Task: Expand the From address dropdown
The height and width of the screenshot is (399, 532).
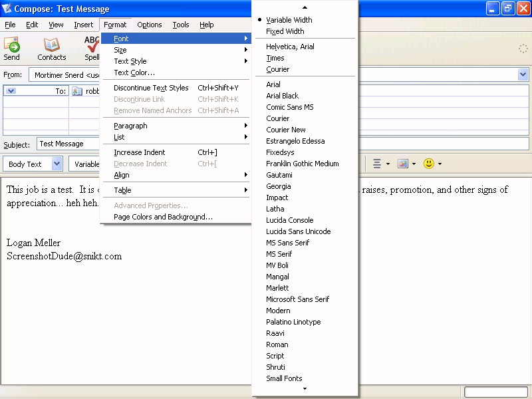Action: 523,74
